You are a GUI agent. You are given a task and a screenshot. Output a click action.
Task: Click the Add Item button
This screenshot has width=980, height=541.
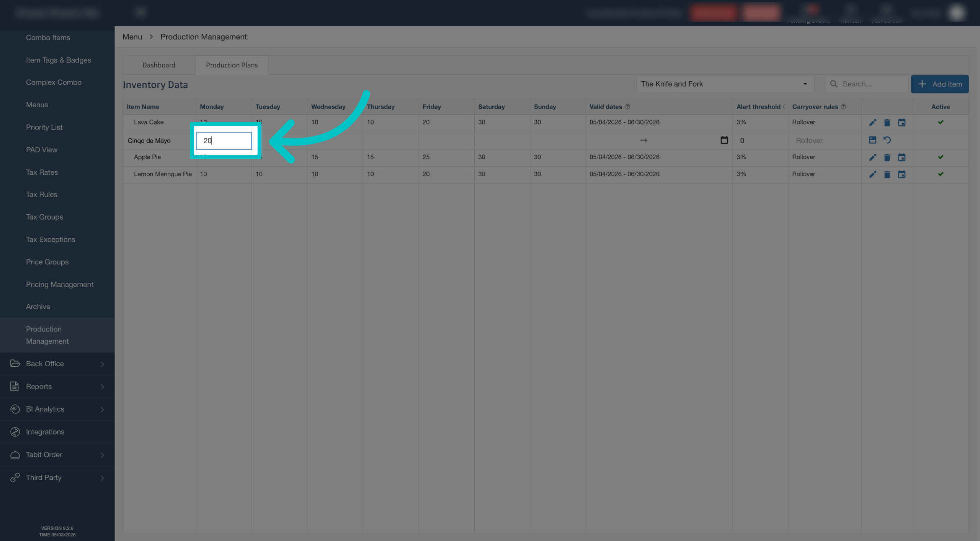point(939,84)
